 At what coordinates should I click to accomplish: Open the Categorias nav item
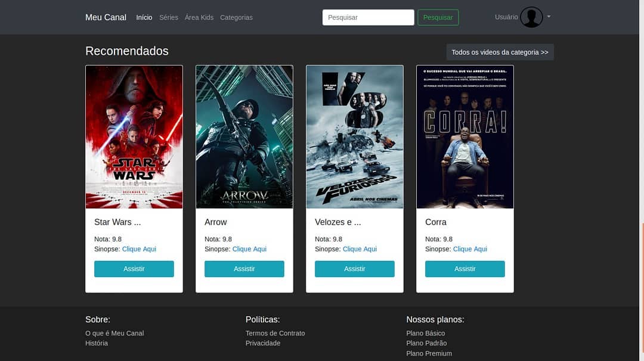(x=236, y=17)
